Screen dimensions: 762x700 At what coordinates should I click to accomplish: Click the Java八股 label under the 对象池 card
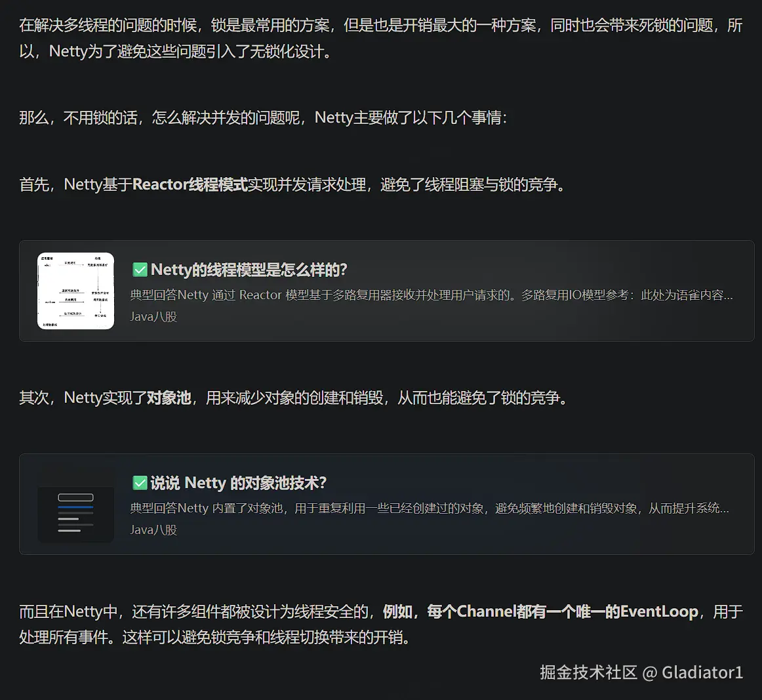point(153,530)
